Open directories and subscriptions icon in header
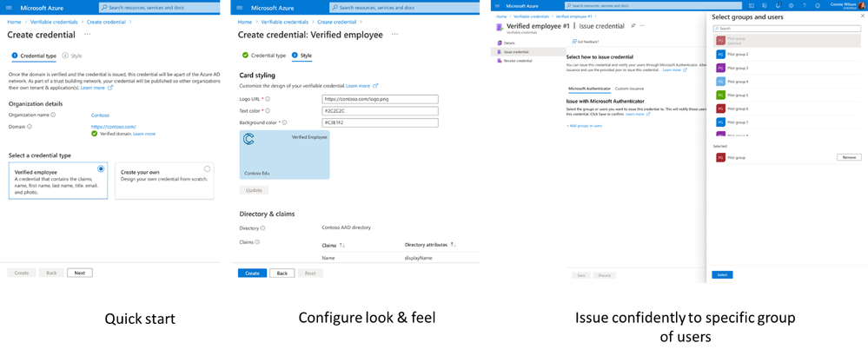Viewport: 868px width, 356px height. coord(765,5)
